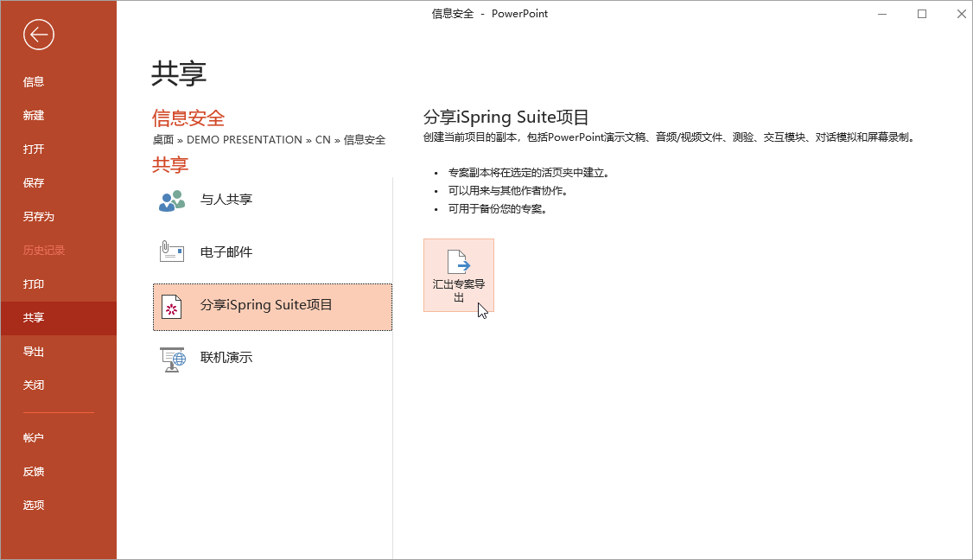Click the back arrow circle icon
973x560 pixels.
39,35
